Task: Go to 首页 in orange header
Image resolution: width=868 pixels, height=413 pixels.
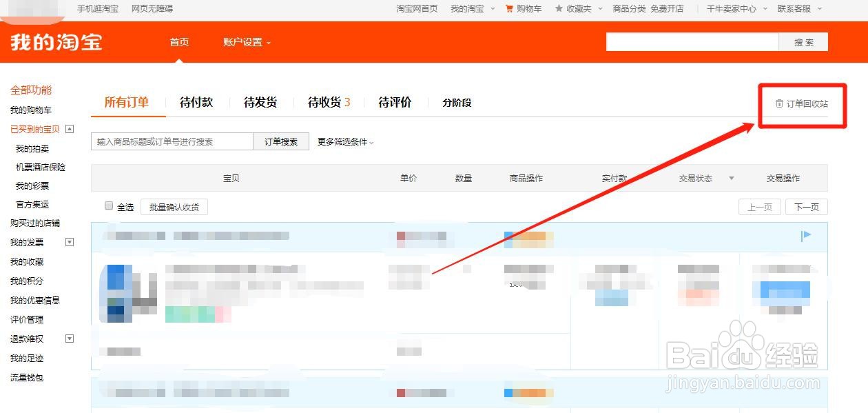Action: 179,42
